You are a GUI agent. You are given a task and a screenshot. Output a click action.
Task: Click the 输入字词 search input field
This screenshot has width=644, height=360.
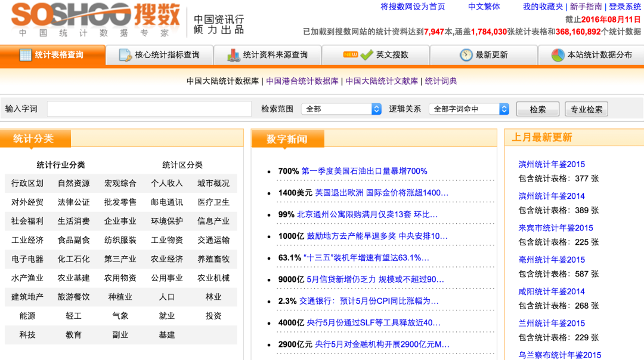[149, 109]
